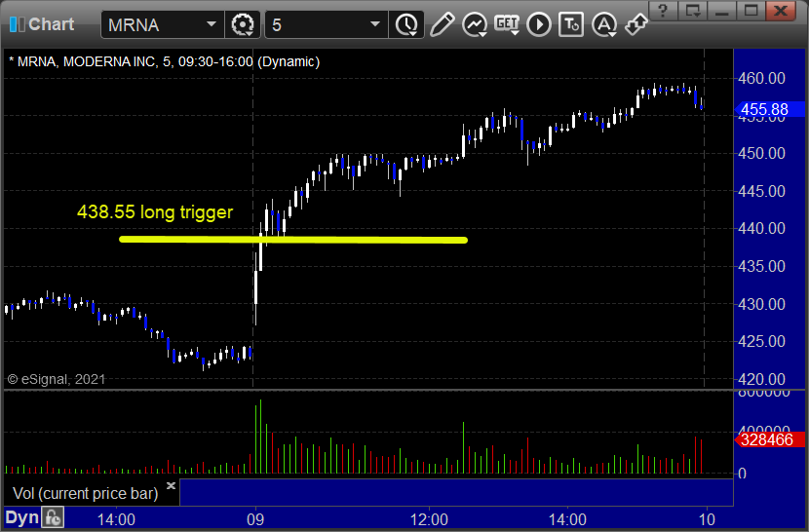Click the Vol (current price bar) label
This screenshot has height=532, width=809.
coord(85,493)
